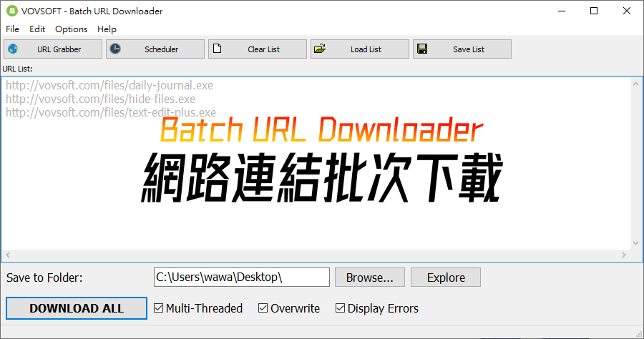Click the blank page icon on Clear List
This screenshot has width=644, height=339.
[218, 49]
